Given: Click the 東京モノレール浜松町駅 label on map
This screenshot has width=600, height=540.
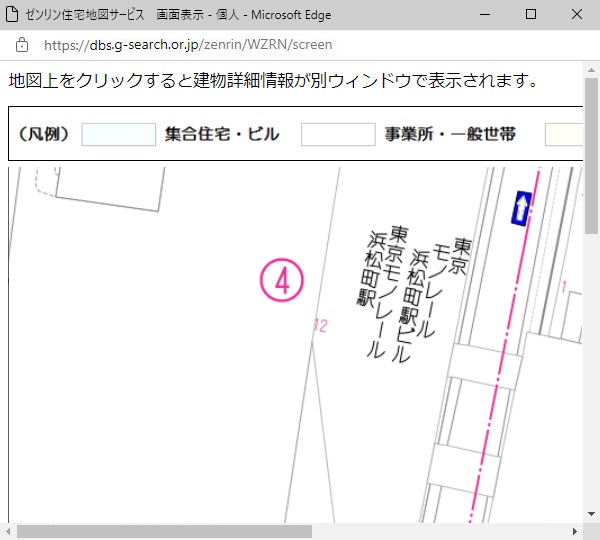Looking at the screenshot, I should pyautogui.click(x=382, y=292).
